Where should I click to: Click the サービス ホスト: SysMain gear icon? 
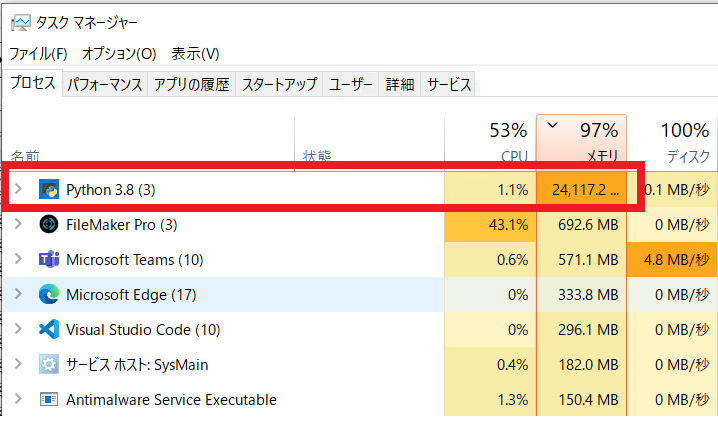coord(49,365)
